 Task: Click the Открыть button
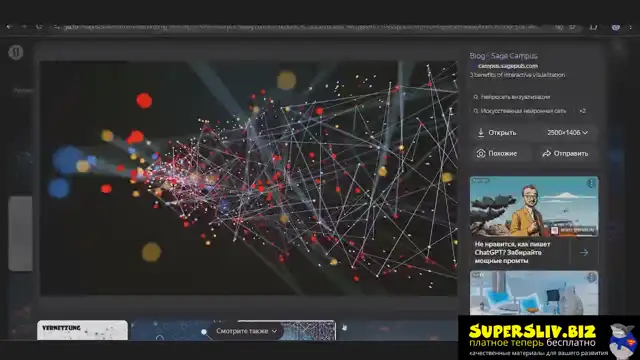point(497,133)
